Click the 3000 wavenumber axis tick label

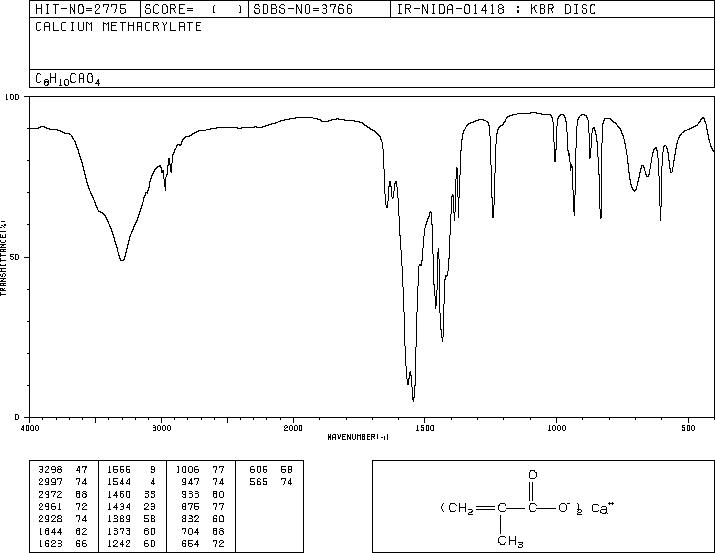[161, 428]
